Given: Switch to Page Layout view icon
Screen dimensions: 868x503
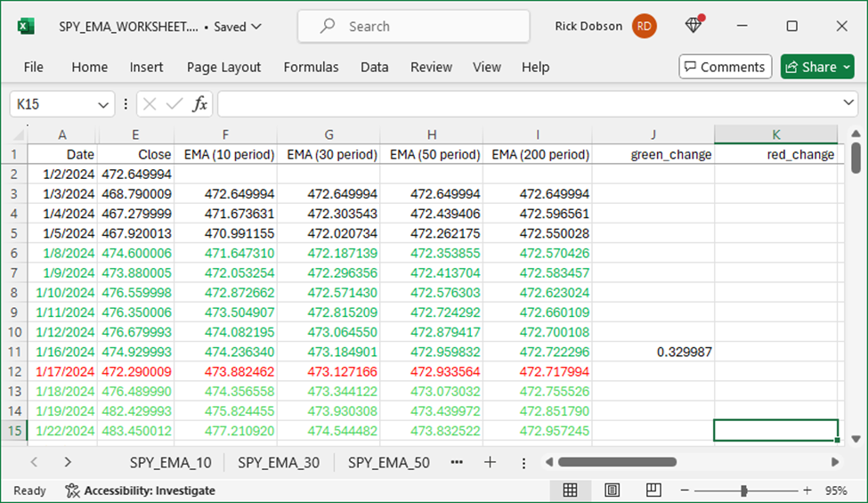Looking at the screenshot, I should (612, 491).
